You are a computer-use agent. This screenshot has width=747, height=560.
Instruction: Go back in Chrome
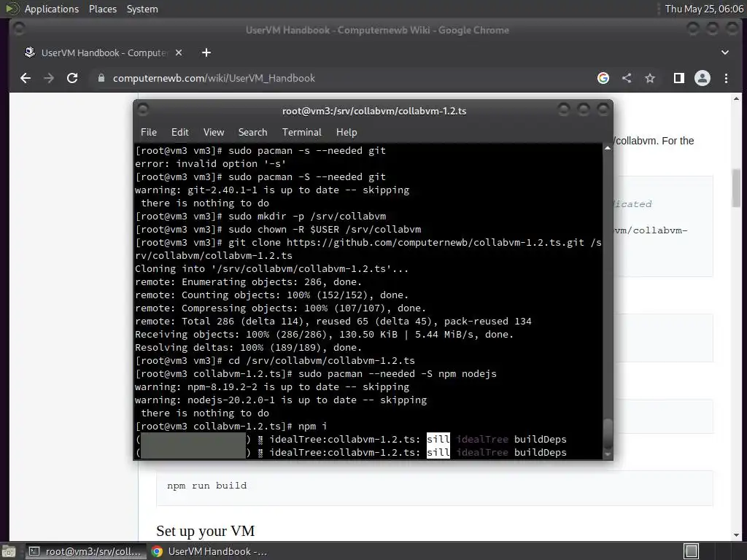point(26,78)
